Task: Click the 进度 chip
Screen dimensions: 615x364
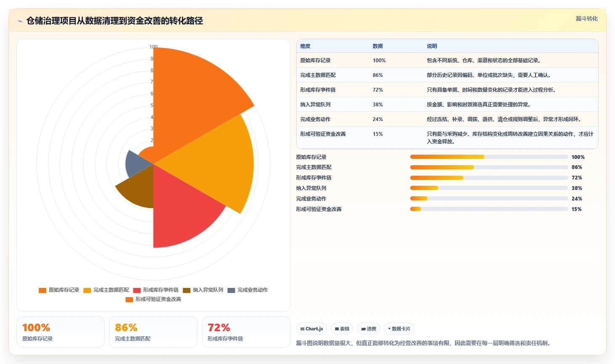Action: click(368, 329)
